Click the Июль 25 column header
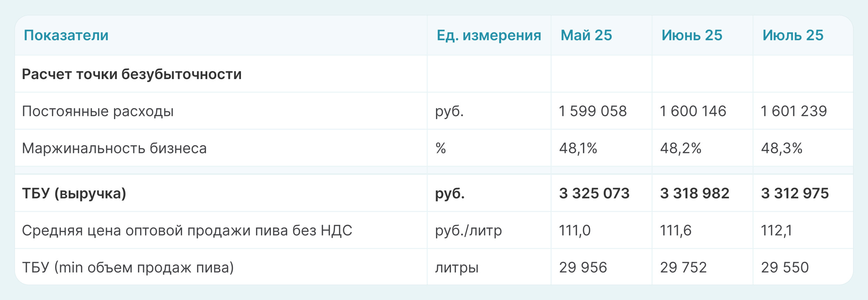Viewport: 868px width, 300px height. (x=793, y=35)
